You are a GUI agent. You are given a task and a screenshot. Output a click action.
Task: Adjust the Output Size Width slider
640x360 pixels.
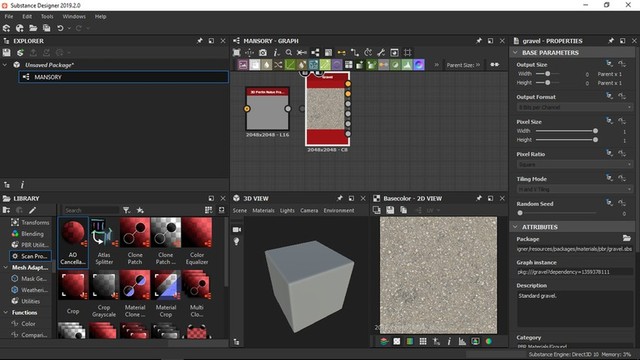click(x=547, y=74)
